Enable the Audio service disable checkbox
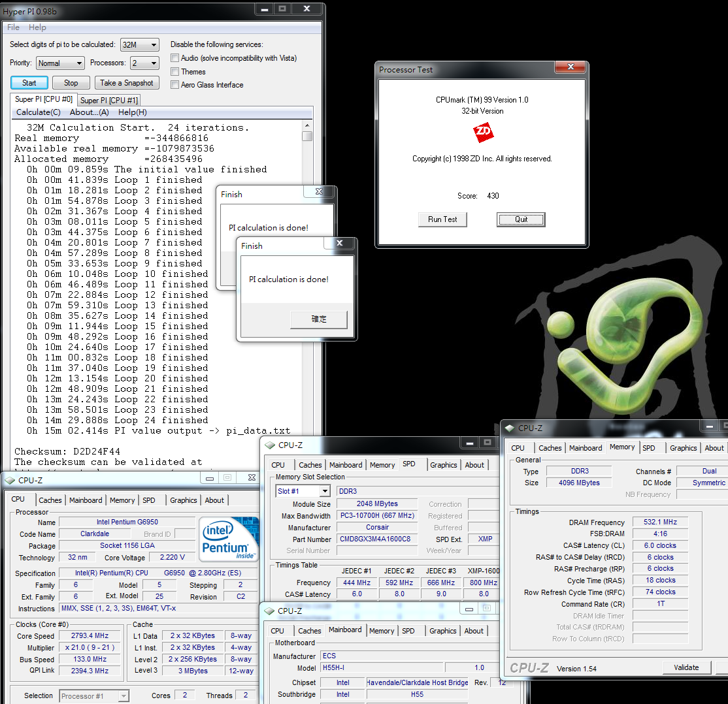The height and width of the screenshot is (704, 728). coord(174,58)
